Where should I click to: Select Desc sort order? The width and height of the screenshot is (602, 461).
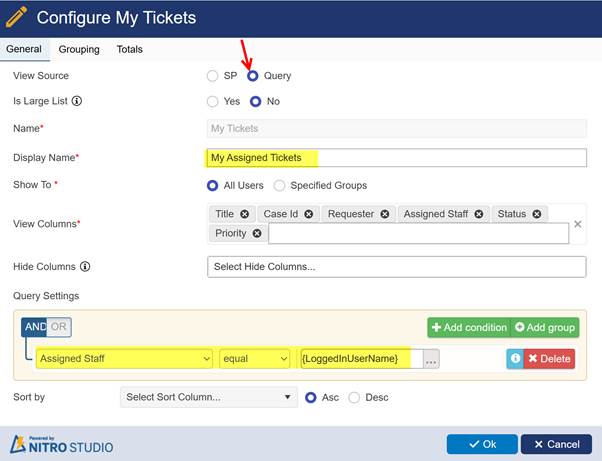[x=355, y=397]
